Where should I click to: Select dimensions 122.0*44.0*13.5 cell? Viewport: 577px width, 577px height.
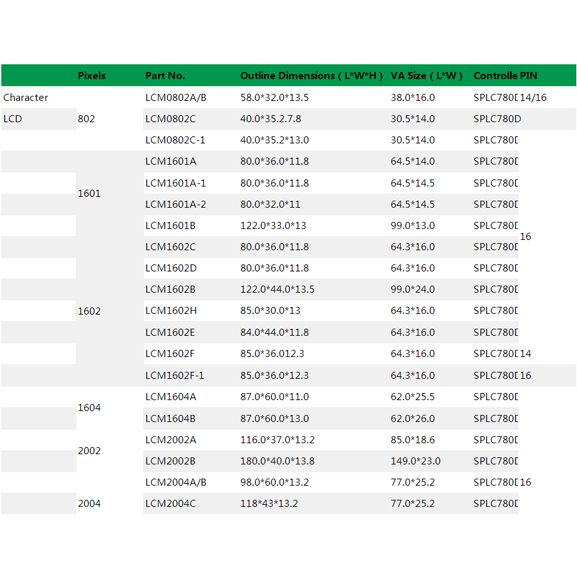(277, 289)
